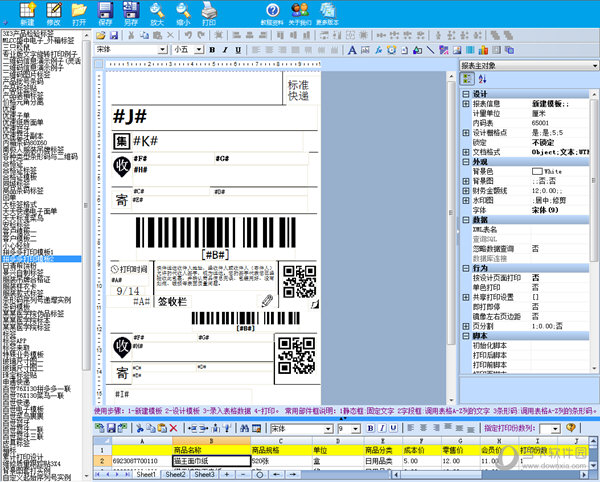The image size is (600, 482).
Task: Click the 缩小 (Zoom out) magnifier icon
Action: point(183,12)
